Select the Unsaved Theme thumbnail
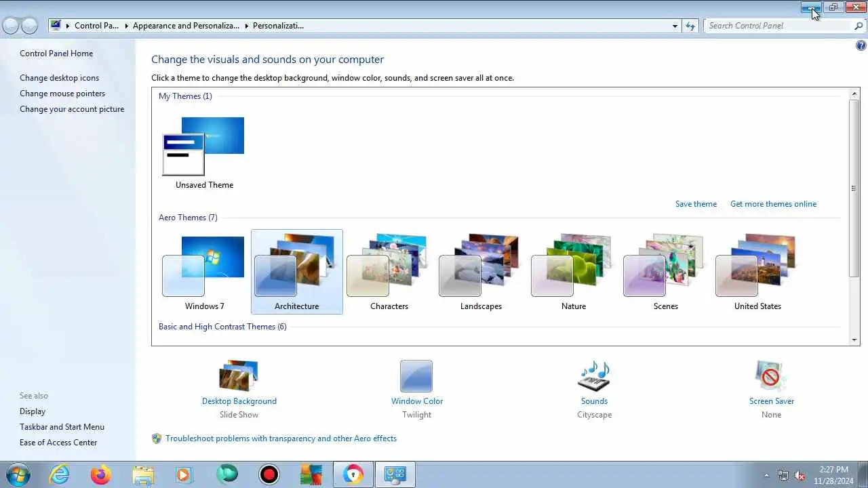This screenshot has width=868, height=488. (x=204, y=152)
